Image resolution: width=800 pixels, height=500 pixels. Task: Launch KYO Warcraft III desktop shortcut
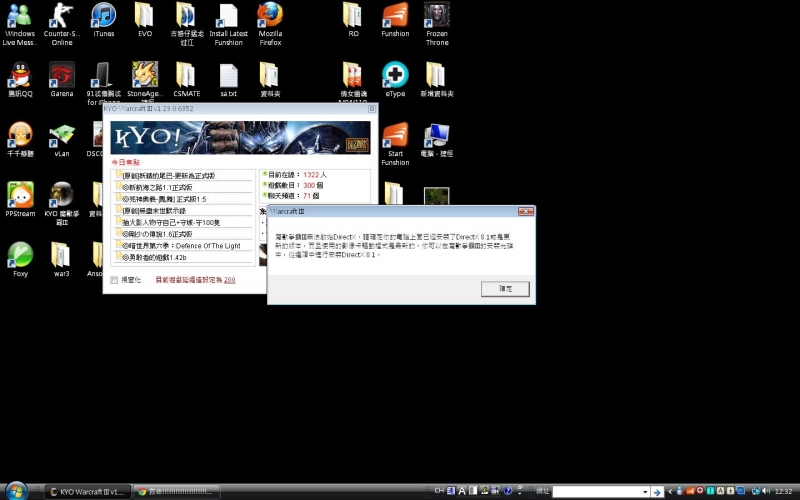[x=62, y=203]
